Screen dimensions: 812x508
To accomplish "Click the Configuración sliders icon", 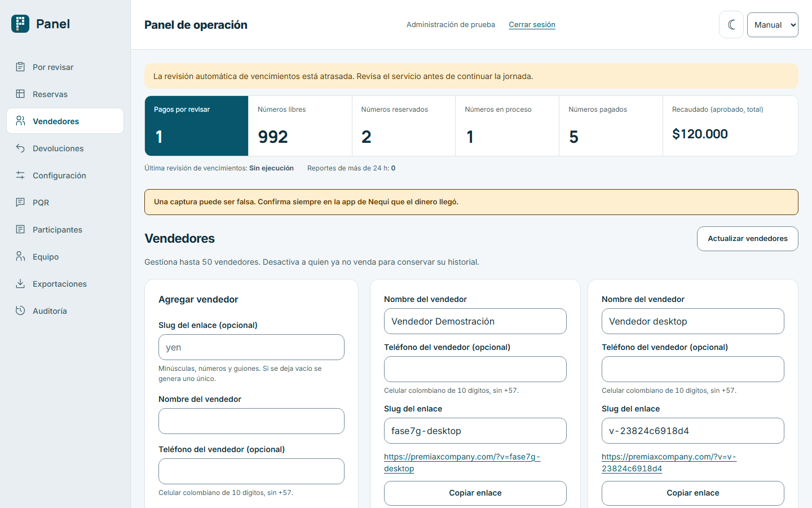I will click(20, 175).
